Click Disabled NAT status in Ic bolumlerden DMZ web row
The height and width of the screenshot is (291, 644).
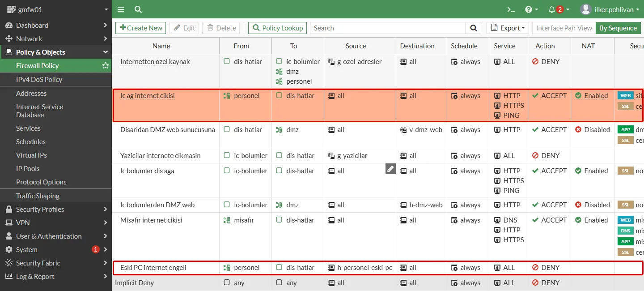tap(593, 205)
